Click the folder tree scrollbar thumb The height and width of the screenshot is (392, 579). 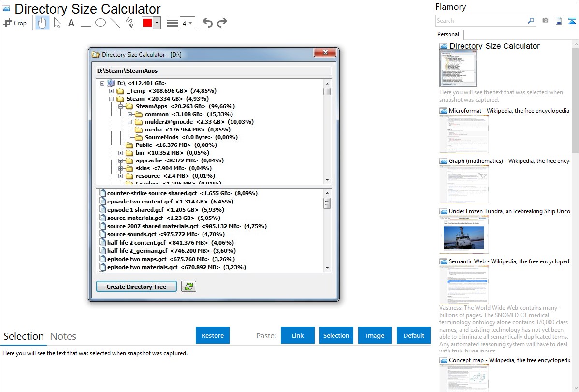click(327, 92)
